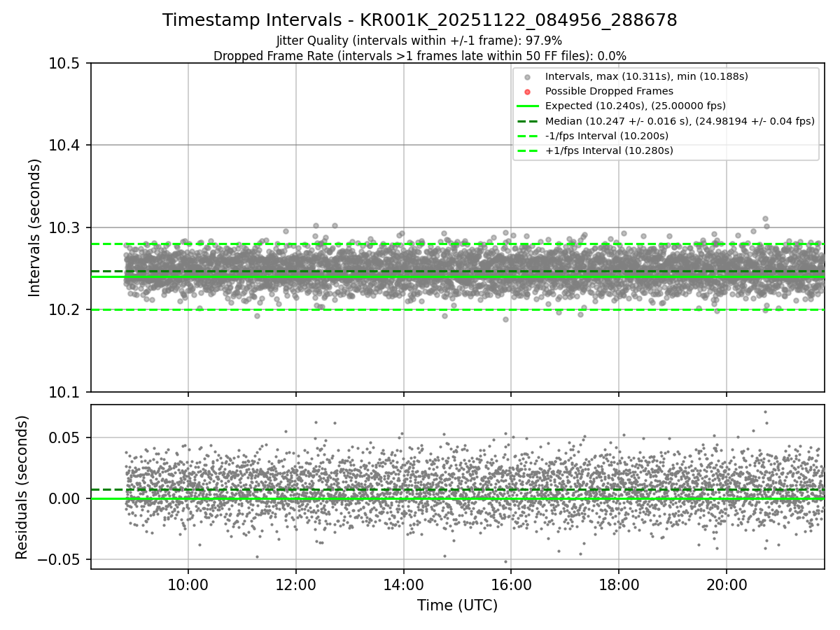
Task: Select the solid green Expected line sample in legend
Action: tap(528, 106)
